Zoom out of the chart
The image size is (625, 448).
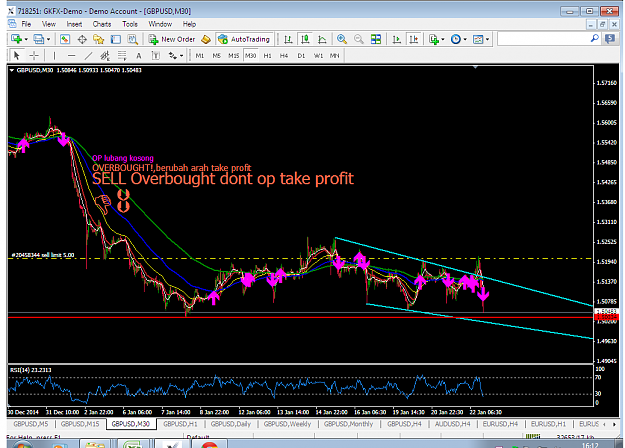tap(359, 39)
